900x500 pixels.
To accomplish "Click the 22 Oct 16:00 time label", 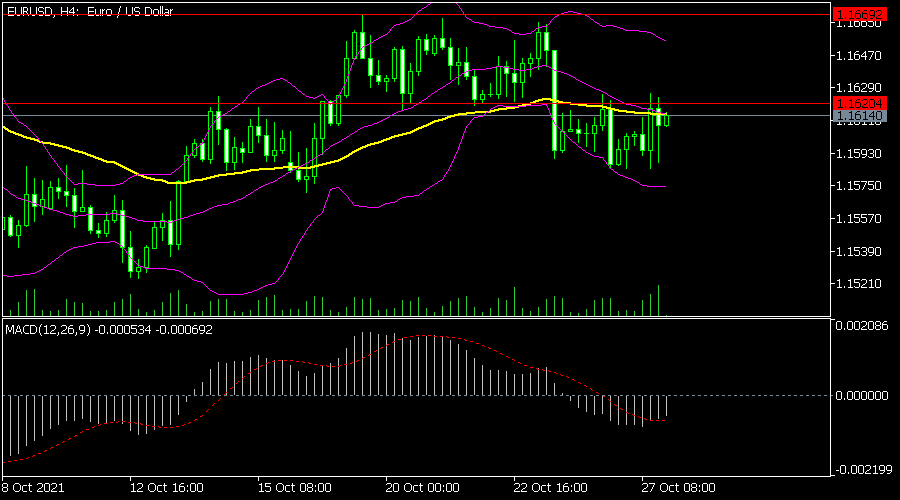I will [x=550, y=487].
